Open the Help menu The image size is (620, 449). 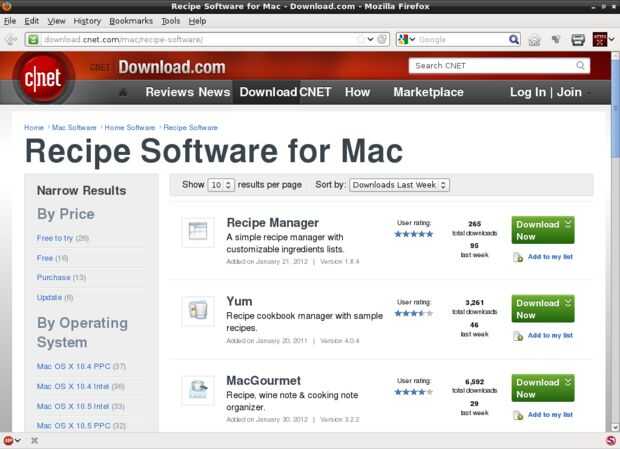pyautogui.click(x=197, y=21)
